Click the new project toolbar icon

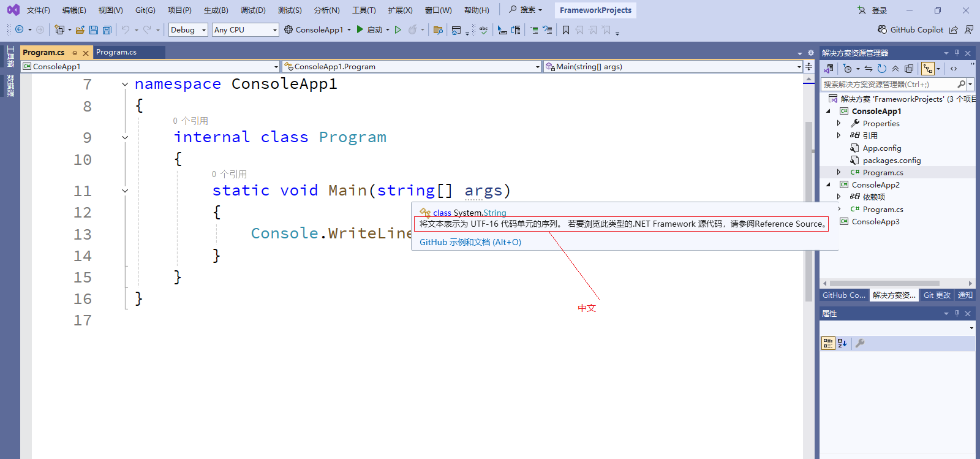coord(59,29)
